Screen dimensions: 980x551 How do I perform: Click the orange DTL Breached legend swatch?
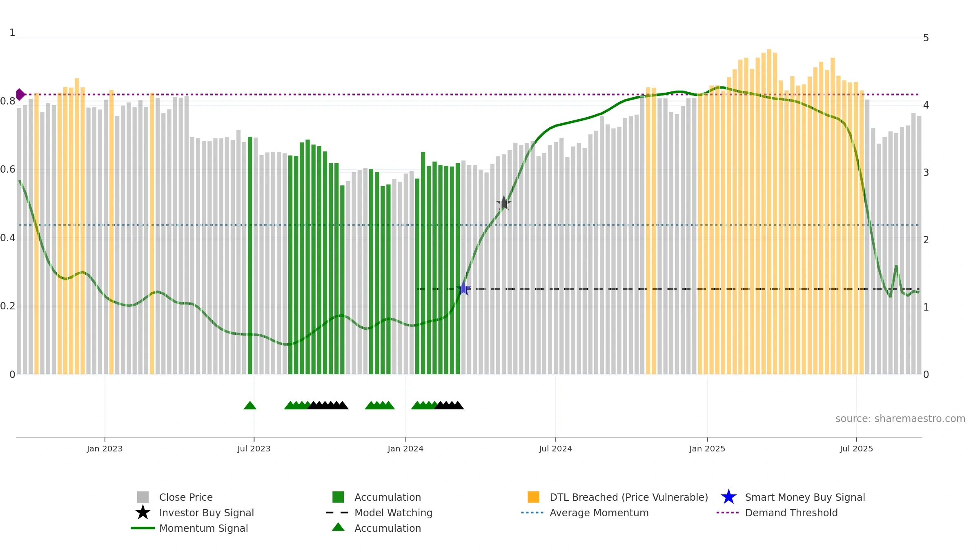533,497
